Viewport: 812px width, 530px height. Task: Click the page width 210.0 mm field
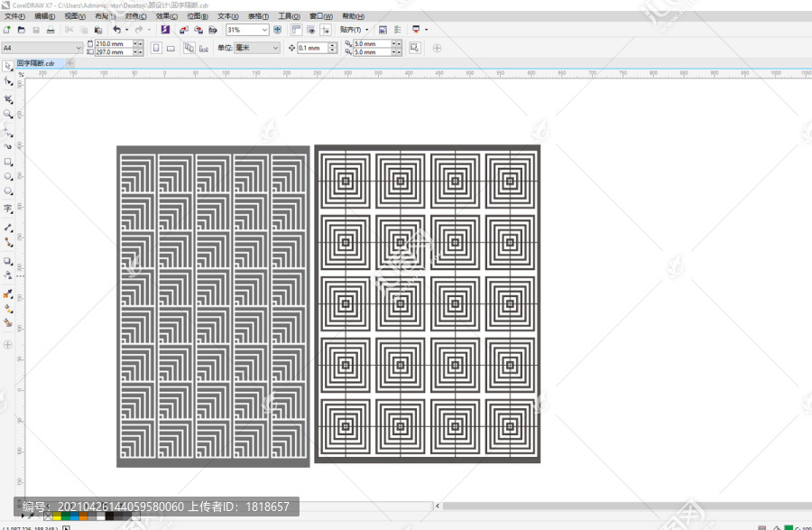pyautogui.click(x=114, y=44)
